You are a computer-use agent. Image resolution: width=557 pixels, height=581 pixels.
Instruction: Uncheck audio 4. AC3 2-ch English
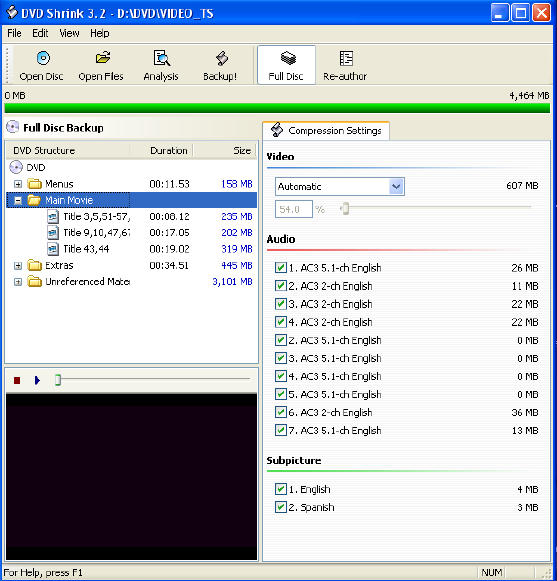(281, 322)
